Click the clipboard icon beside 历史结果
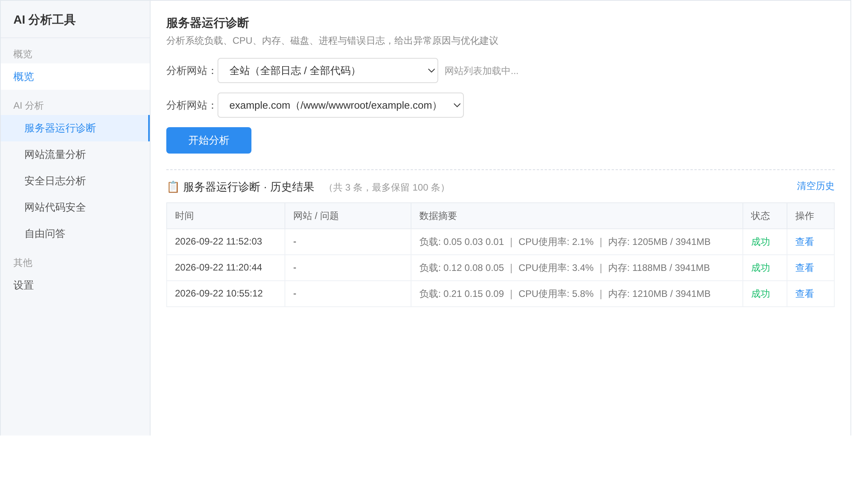 tap(173, 187)
